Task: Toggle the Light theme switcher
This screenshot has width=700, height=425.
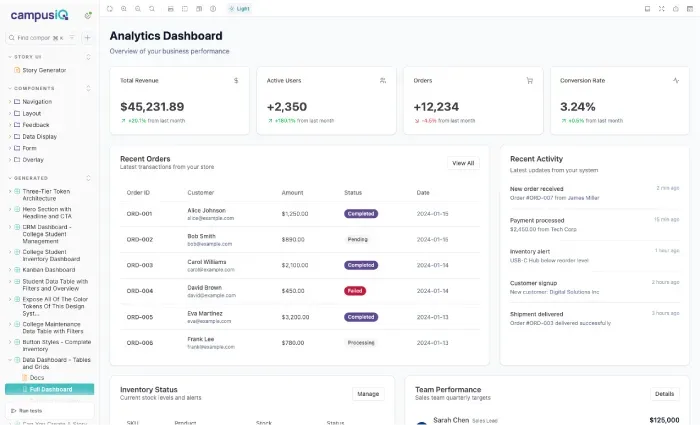Action: (x=239, y=8)
